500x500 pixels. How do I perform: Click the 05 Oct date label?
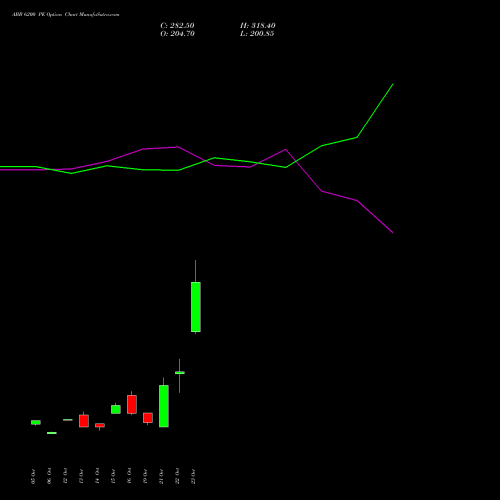click(x=33, y=476)
